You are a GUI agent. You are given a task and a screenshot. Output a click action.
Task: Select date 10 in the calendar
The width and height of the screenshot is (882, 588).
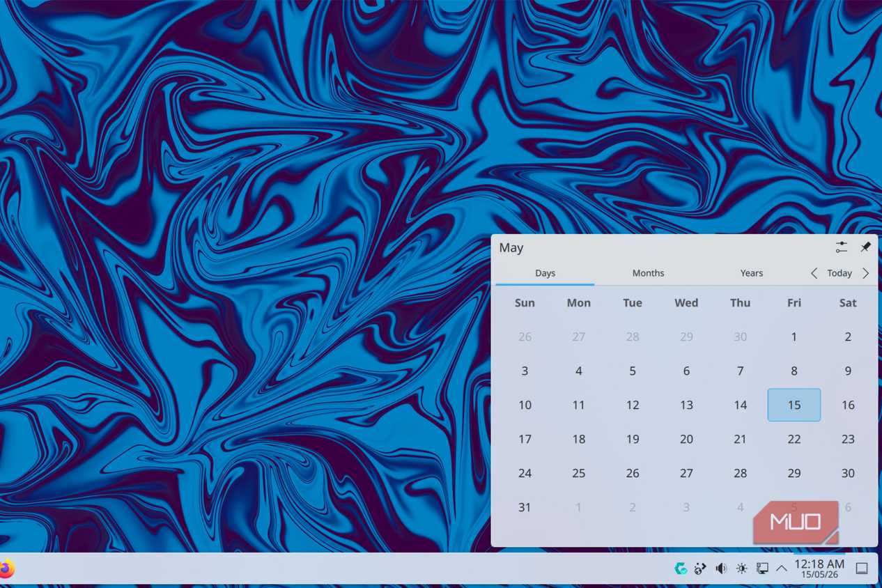[525, 405]
